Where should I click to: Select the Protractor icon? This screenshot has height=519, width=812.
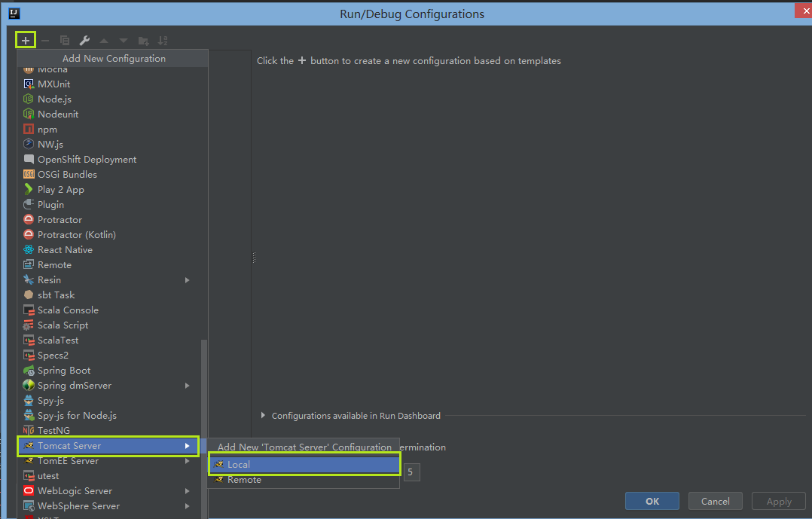click(29, 220)
